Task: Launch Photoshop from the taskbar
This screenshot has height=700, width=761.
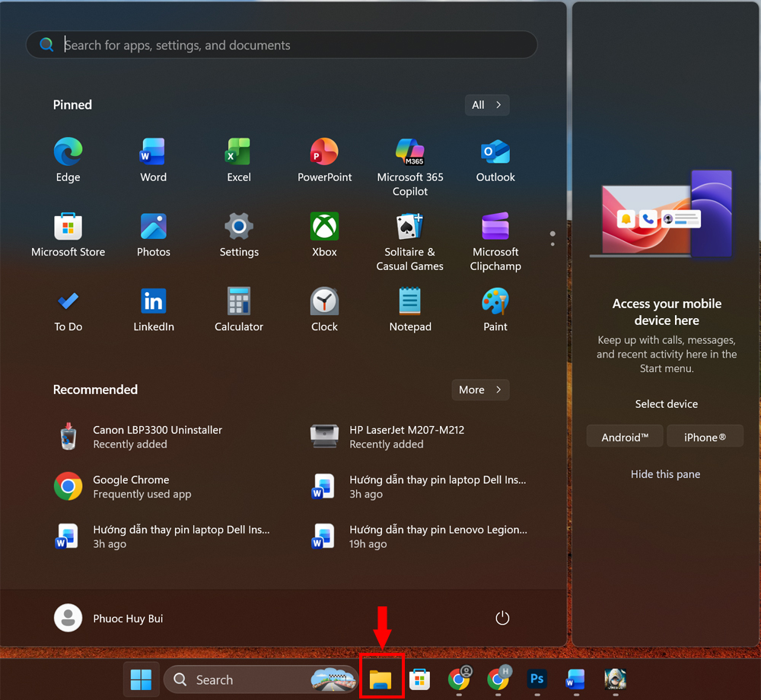Action: click(537, 679)
